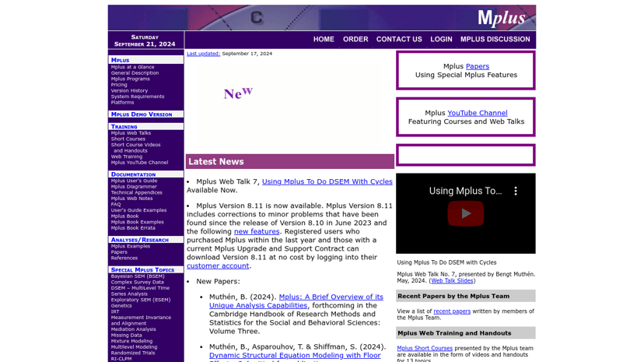Play the embedded YouTube video
Screen dimensions: 644x362
pyautogui.click(x=465, y=213)
